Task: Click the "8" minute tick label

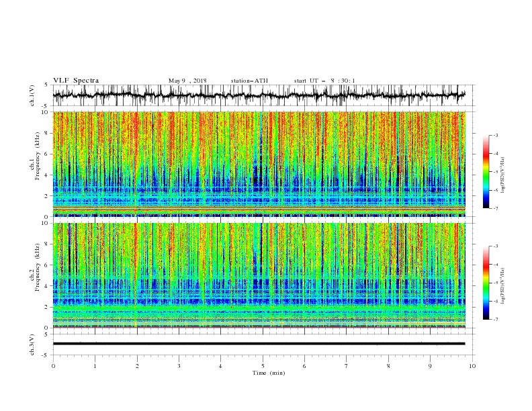Action: point(388,366)
